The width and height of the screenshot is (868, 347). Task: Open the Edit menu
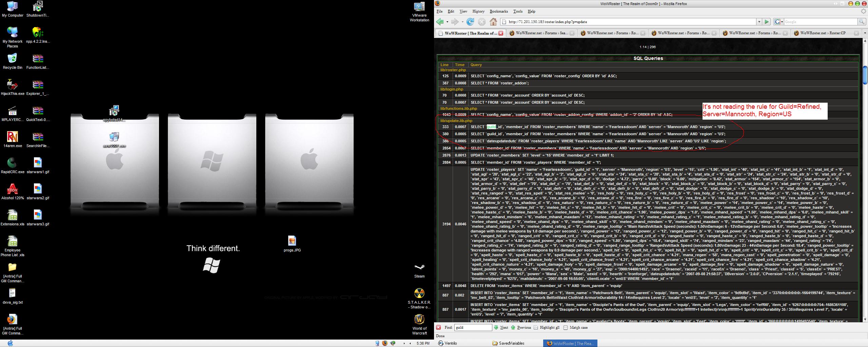(451, 11)
